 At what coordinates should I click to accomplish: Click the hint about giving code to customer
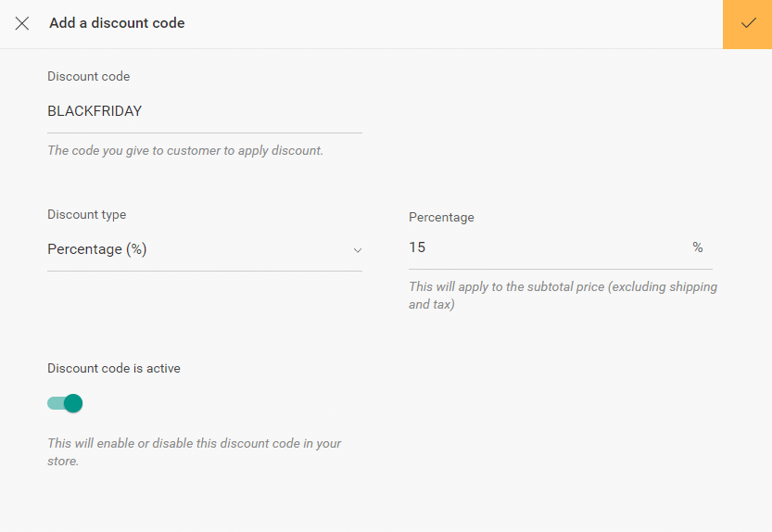(x=185, y=150)
